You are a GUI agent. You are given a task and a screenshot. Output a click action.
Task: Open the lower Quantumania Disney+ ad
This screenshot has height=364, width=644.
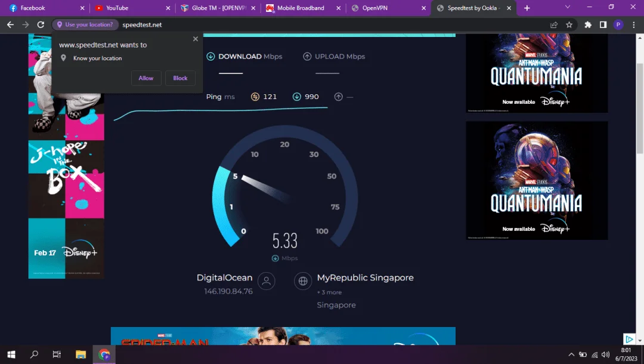[537, 180]
